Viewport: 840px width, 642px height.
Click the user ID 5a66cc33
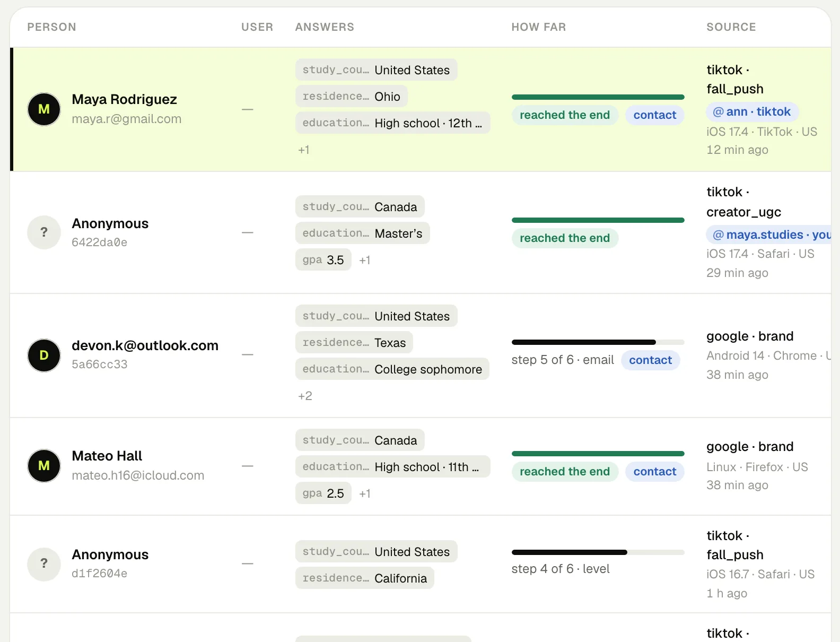coord(100,365)
